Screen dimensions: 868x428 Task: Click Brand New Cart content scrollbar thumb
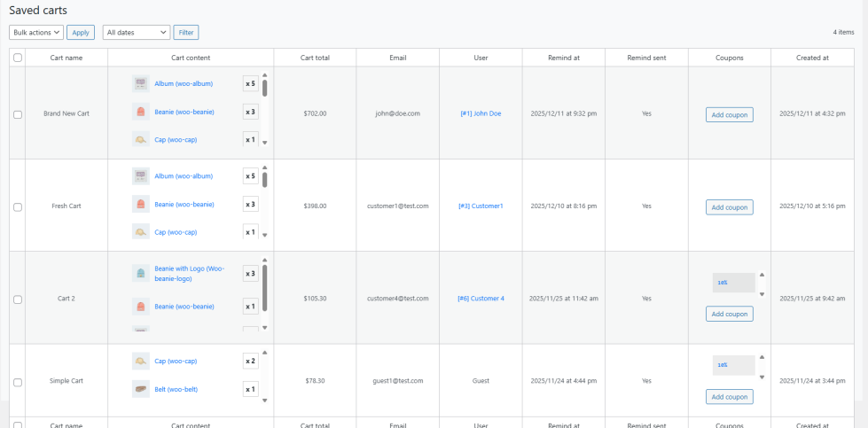tap(264, 89)
